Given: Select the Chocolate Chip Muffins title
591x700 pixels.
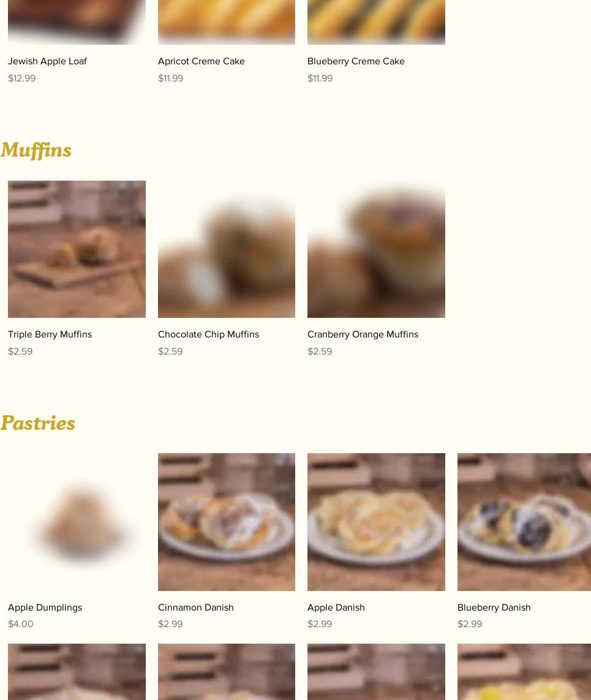Looking at the screenshot, I should [208, 334].
